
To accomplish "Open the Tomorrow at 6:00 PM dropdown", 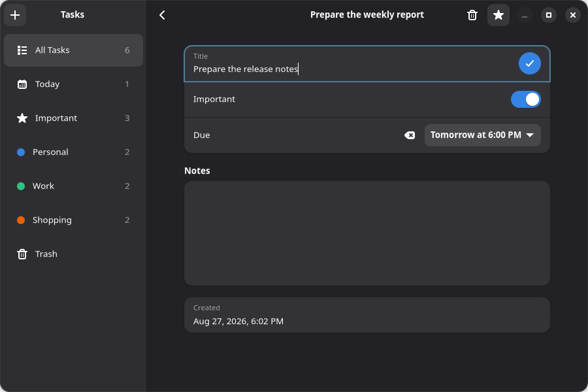I will (482, 135).
